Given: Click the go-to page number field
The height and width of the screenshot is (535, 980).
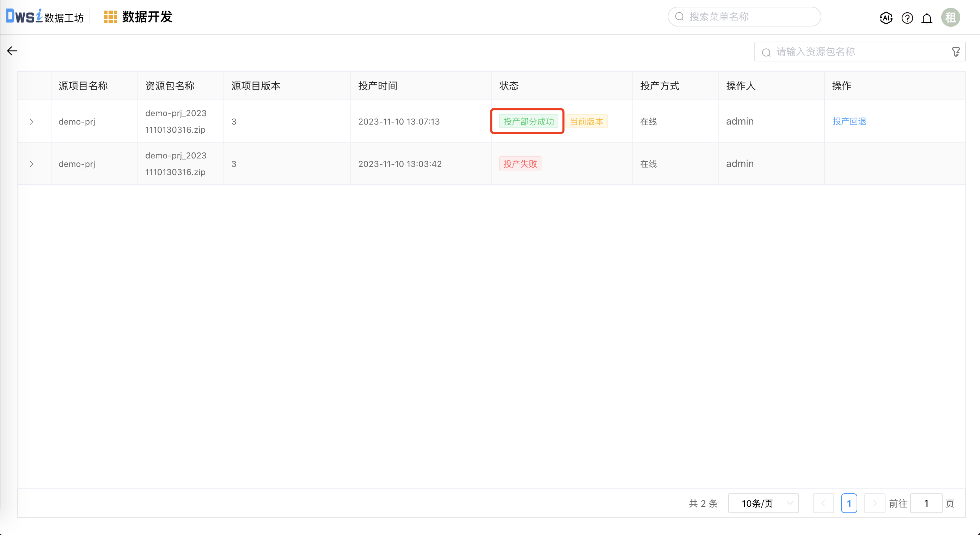Looking at the screenshot, I should [926, 503].
